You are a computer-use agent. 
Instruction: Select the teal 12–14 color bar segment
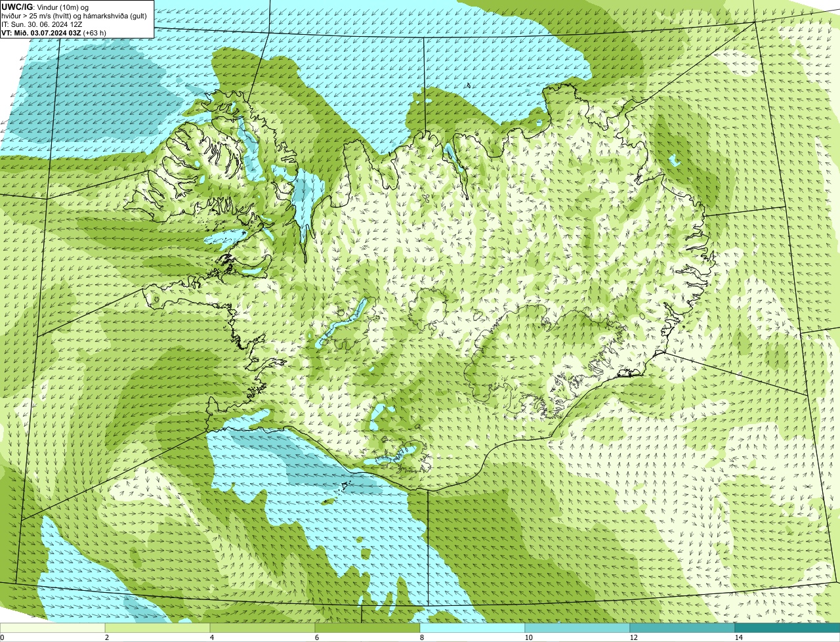pyautogui.click(x=682, y=628)
